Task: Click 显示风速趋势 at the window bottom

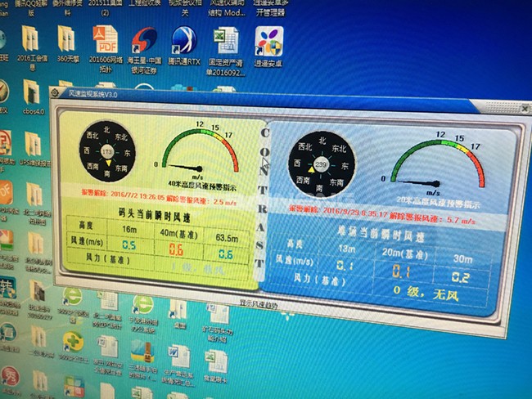Action: [258, 304]
